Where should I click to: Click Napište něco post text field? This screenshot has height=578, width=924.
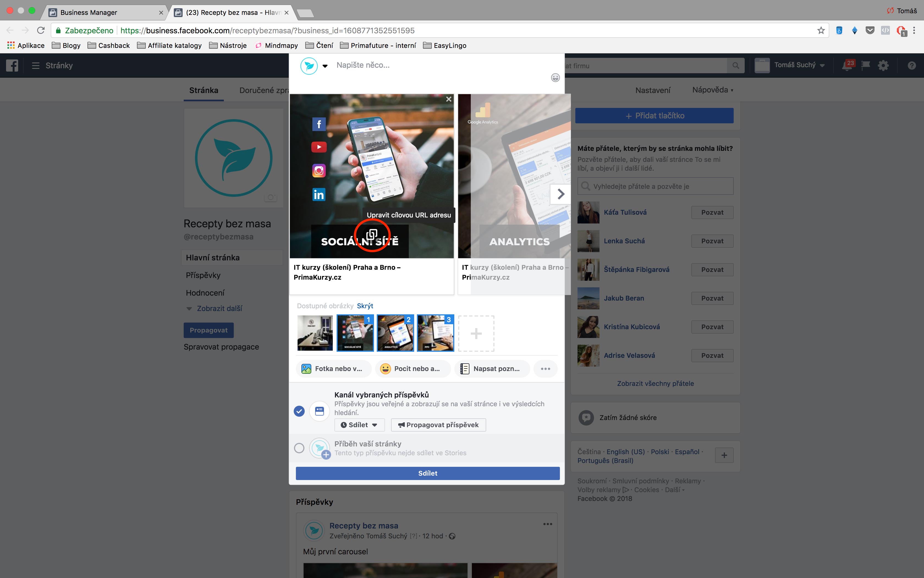[439, 66]
